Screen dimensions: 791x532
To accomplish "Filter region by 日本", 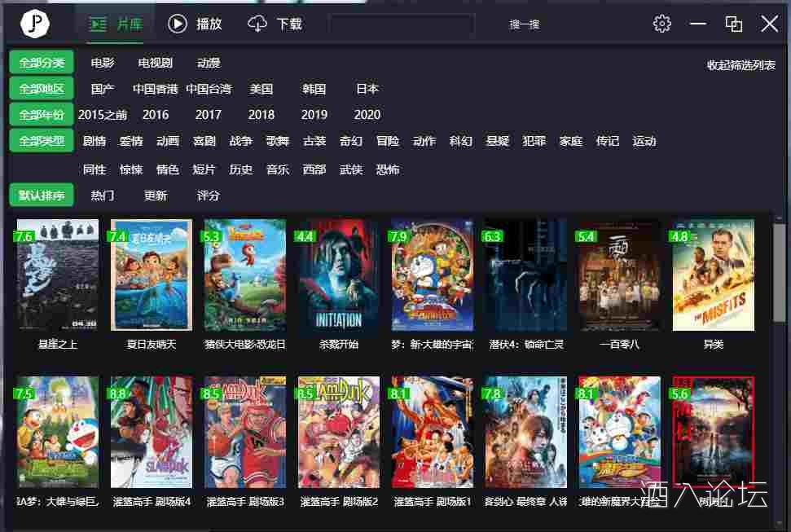I will [x=367, y=89].
